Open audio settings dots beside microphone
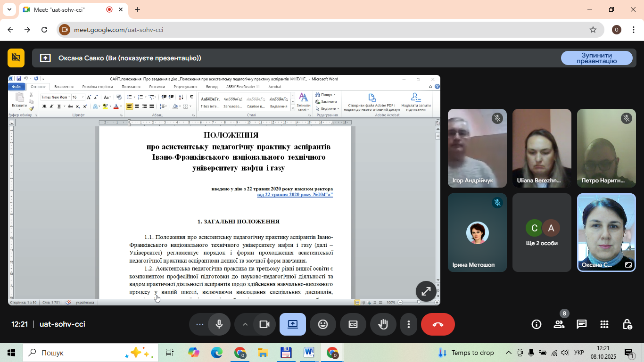The width and height of the screenshot is (644, 362). [x=200, y=324]
